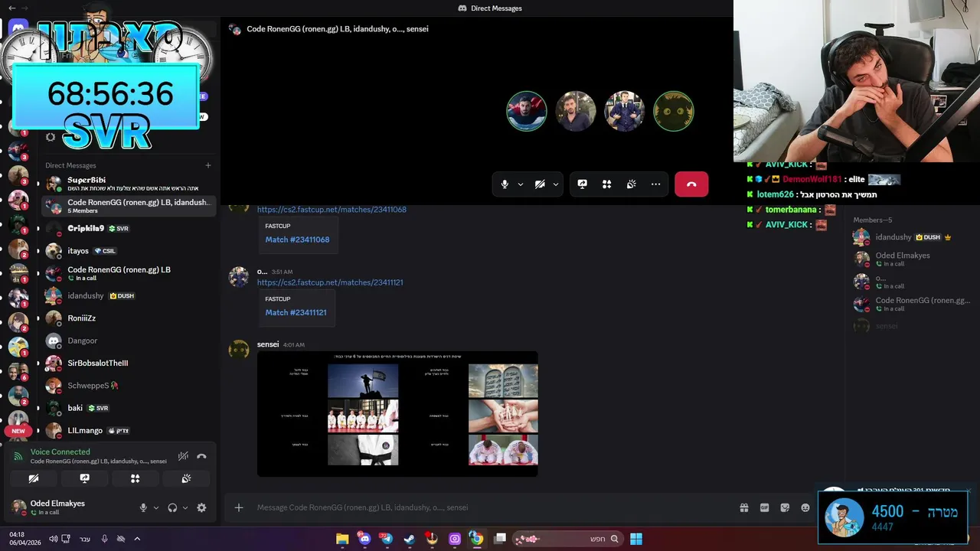The width and height of the screenshot is (980, 551).
Task: Expand output device options beside headphones
Action: pyautogui.click(x=185, y=507)
